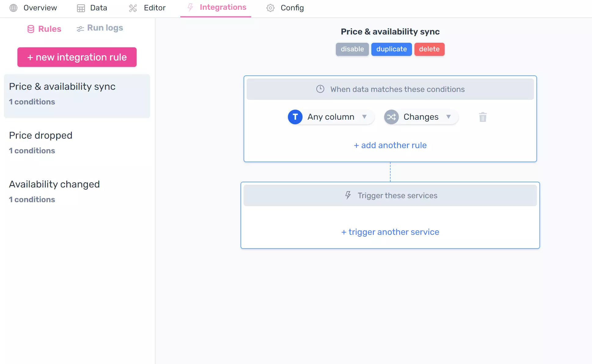The width and height of the screenshot is (592, 364).
Task: Click the database Rules icon in sidebar
Action: (31, 28)
